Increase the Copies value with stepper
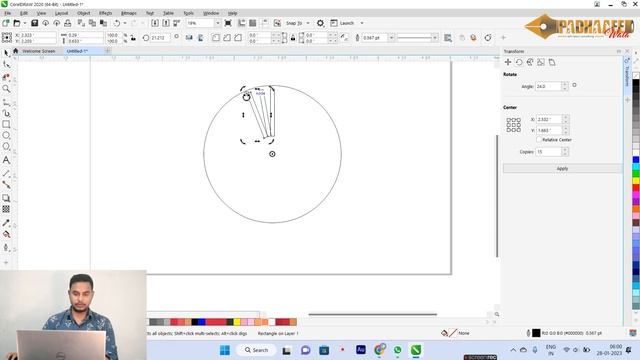Image resolution: width=640 pixels, height=360 pixels. 565,150
